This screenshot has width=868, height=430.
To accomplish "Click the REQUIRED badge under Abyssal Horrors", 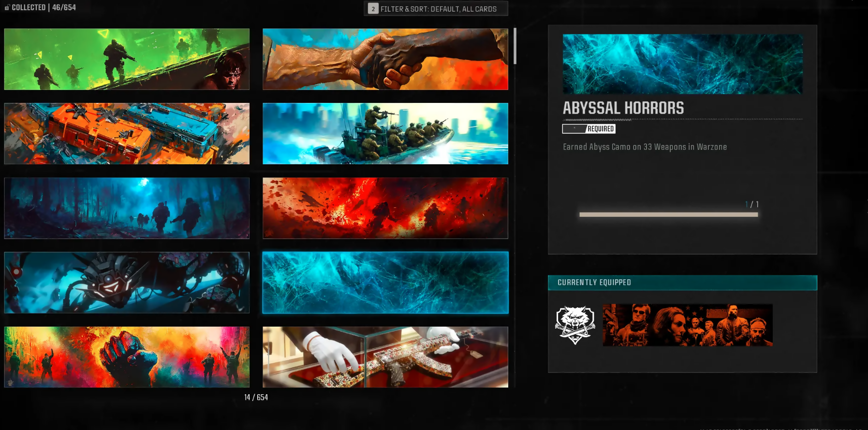I will click(x=589, y=129).
